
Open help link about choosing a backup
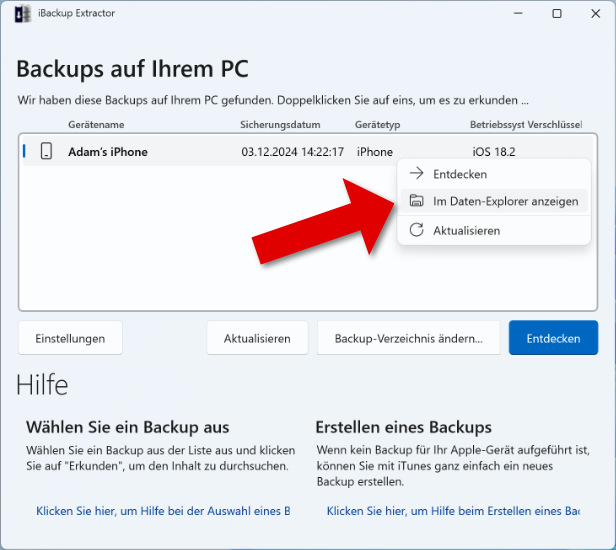click(x=163, y=511)
